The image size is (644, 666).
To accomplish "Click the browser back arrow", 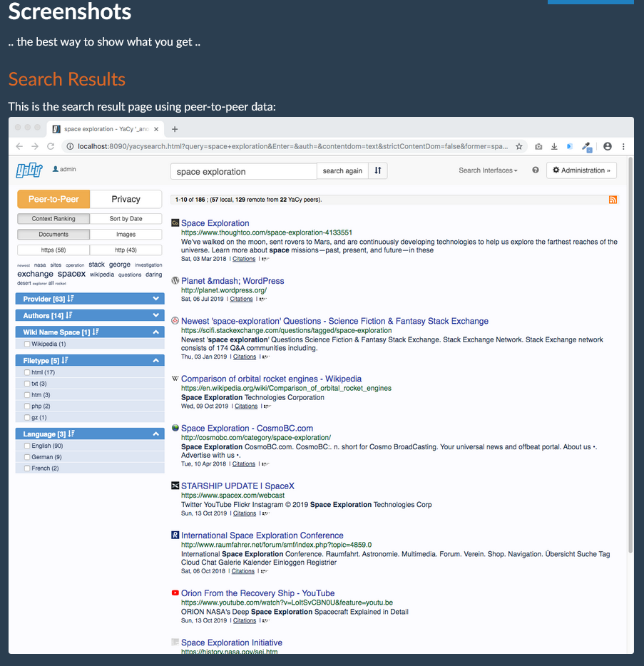I will [x=19, y=147].
